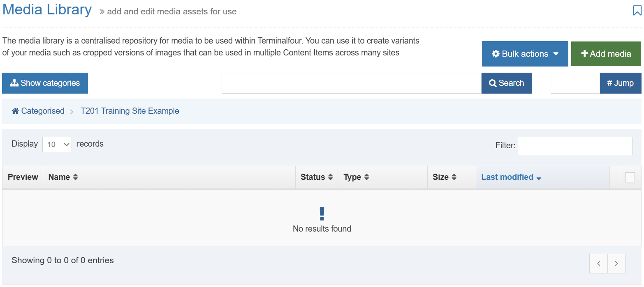Viewport: 644px width, 287px height.
Task: Open T201 Training Site Example breadcrumb
Action: (130, 111)
